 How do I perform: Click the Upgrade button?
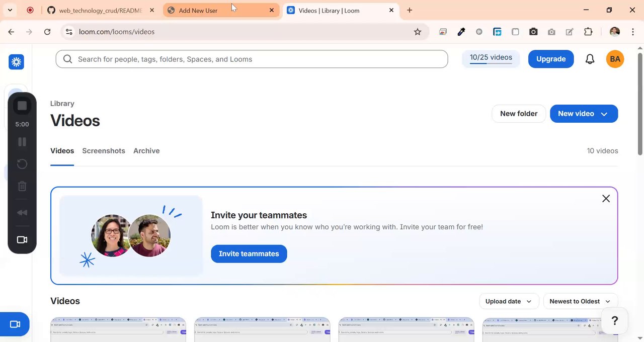(x=551, y=59)
